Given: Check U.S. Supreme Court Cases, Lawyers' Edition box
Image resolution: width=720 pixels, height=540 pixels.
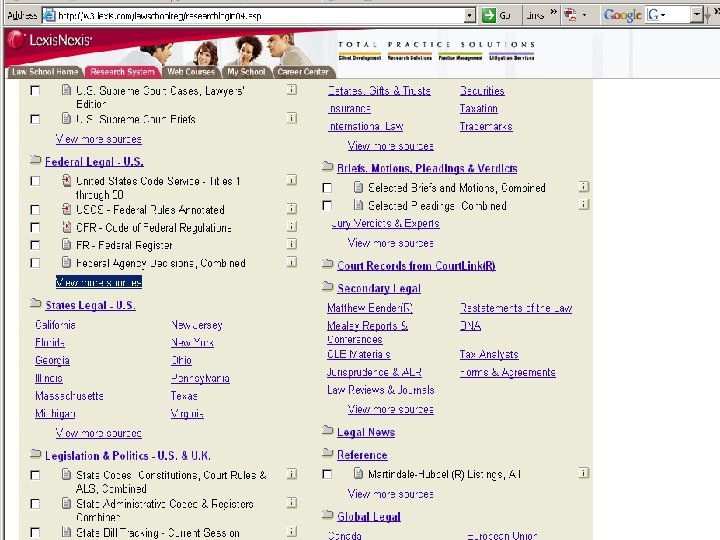Looking at the screenshot, I should (35, 90).
